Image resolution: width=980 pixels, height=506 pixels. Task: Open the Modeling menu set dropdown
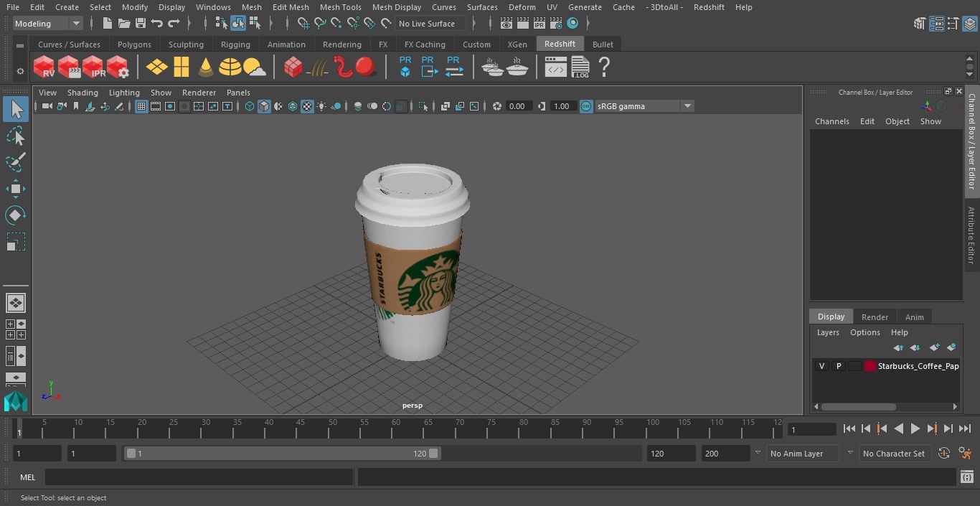click(48, 24)
